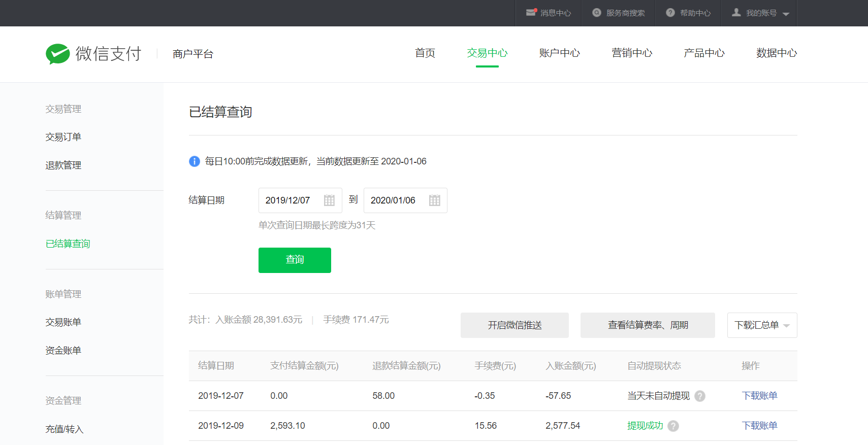The width and height of the screenshot is (868, 445).
Task: Open calendar for start date 2019/12/07
Action: pos(329,200)
